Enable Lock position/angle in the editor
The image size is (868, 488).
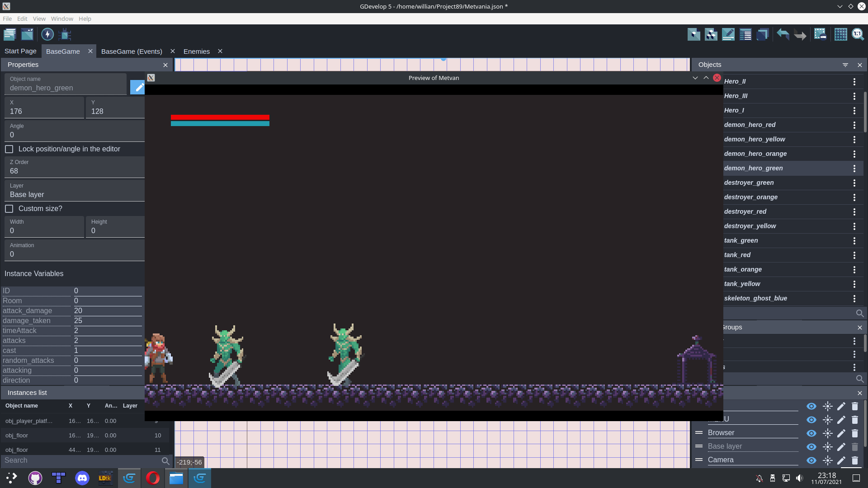[x=9, y=149]
